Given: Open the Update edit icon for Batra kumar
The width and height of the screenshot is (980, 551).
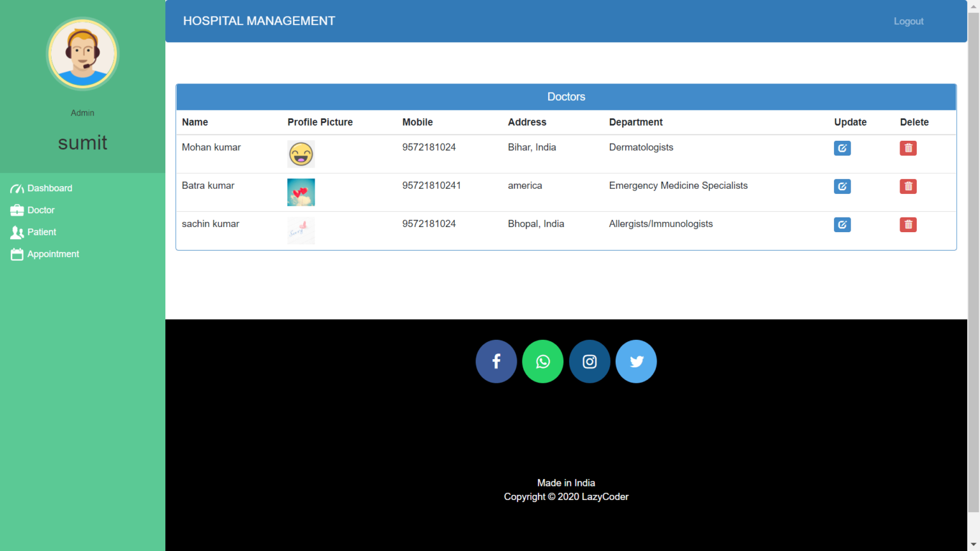Looking at the screenshot, I should 842,186.
